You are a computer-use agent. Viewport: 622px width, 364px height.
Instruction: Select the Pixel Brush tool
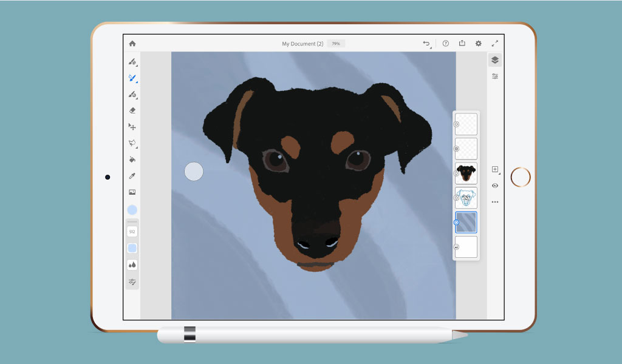coord(132,63)
